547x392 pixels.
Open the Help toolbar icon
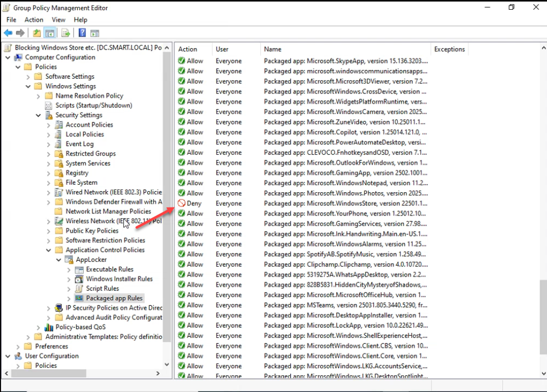(x=82, y=33)
